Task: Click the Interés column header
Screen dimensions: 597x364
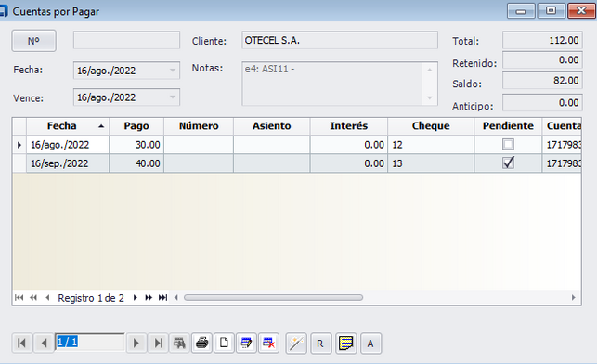Action: [349, 126]
